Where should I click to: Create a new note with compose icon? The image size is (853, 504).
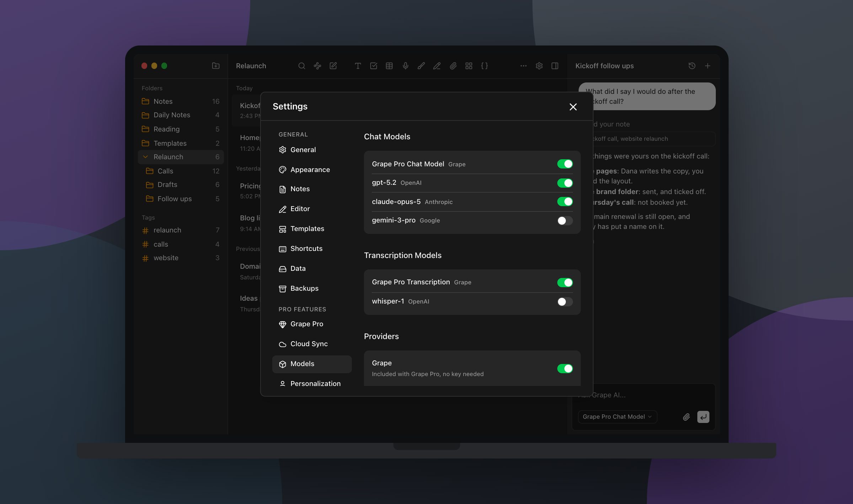click(x=333, y=66)
